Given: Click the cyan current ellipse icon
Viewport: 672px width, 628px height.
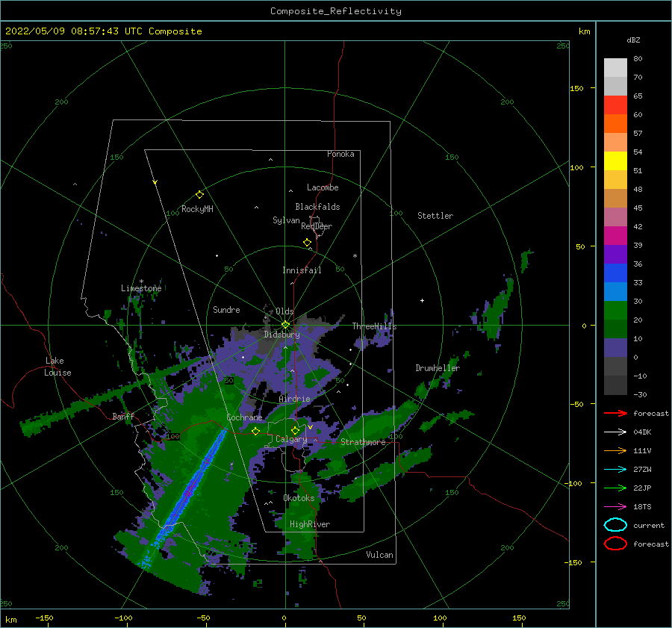Looking at the screenshot, I should [x=615, y=525].
